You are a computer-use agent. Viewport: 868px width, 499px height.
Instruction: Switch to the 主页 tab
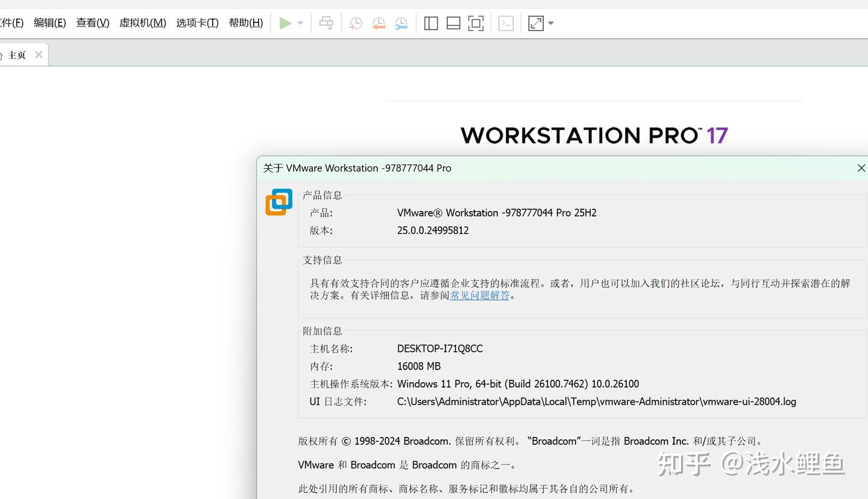point(17,54)
